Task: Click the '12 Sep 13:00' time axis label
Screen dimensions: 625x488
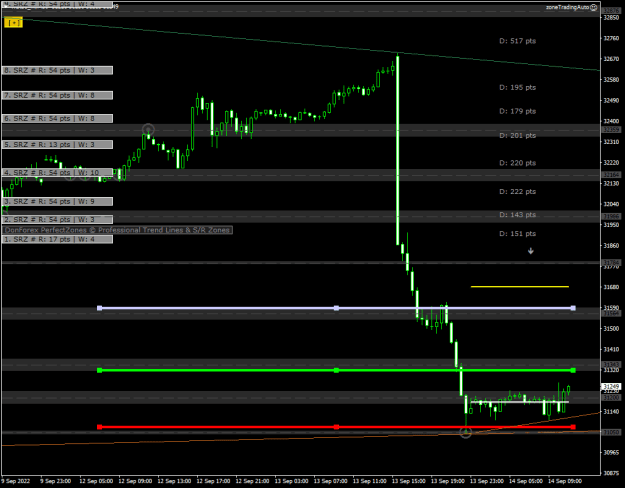Action: click(x=174, y=481)
